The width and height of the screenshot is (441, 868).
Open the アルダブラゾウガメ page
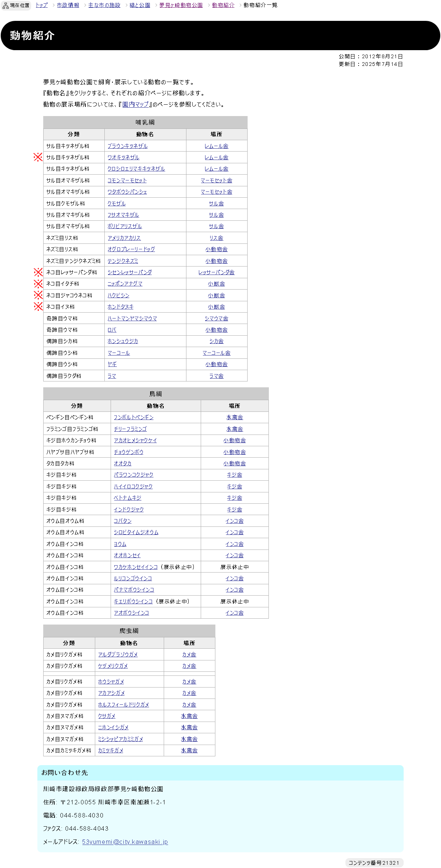[x=118, y=654]
